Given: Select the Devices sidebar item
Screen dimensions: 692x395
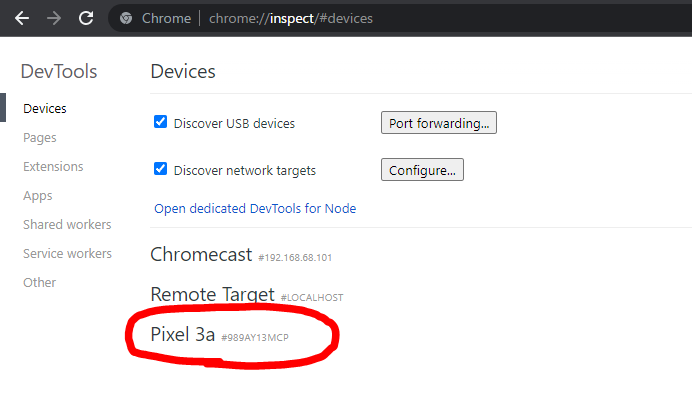Looking at the screenshot, I should pos(45,109).
